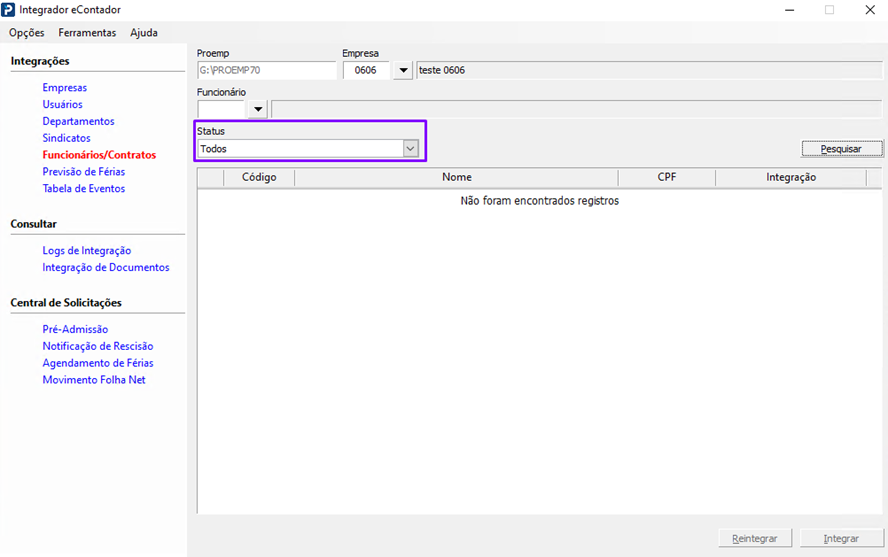Click the Integrador eContador app icon

pyautogui.click(x=9, y=10)
